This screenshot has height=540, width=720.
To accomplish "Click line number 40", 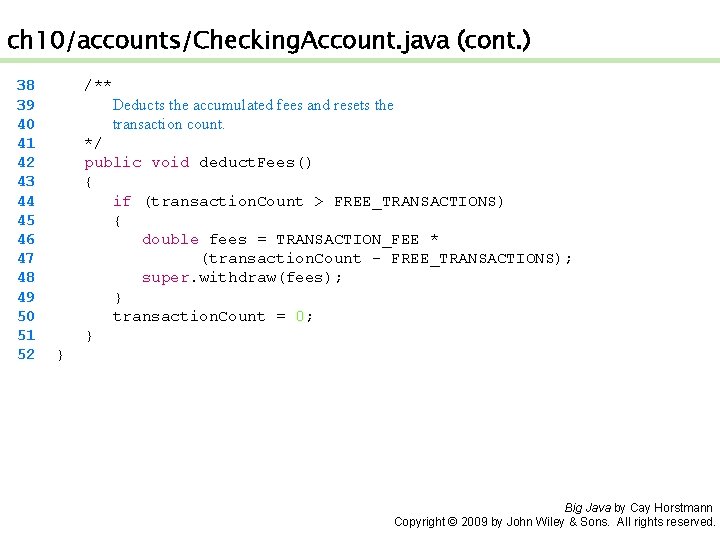I will click(x=26, y=124).
